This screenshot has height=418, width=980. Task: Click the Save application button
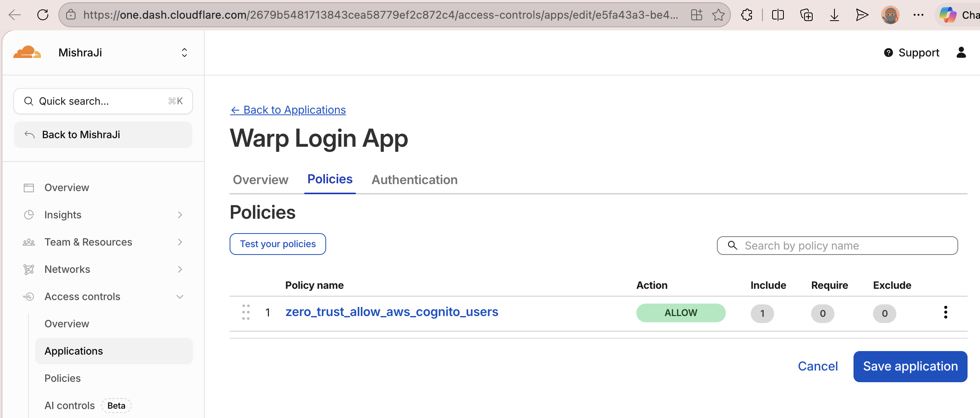click(x=910, y=366)
